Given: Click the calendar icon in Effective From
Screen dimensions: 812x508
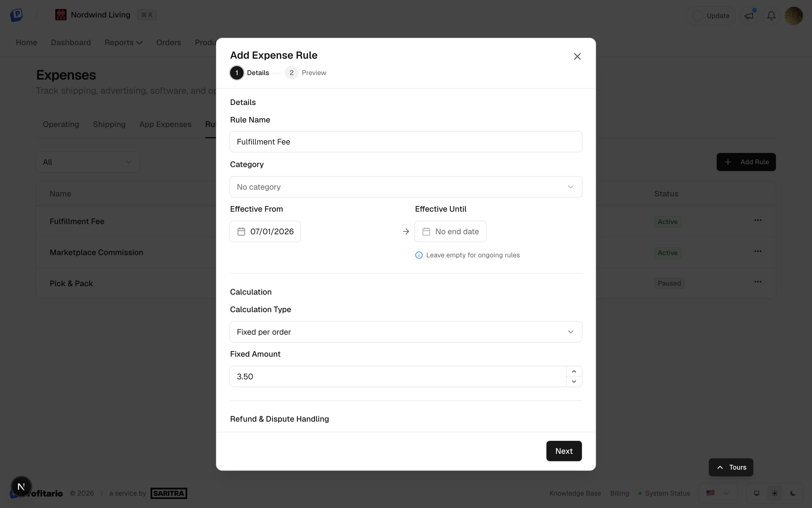Looking at the screenshot, I should [241, 231].
